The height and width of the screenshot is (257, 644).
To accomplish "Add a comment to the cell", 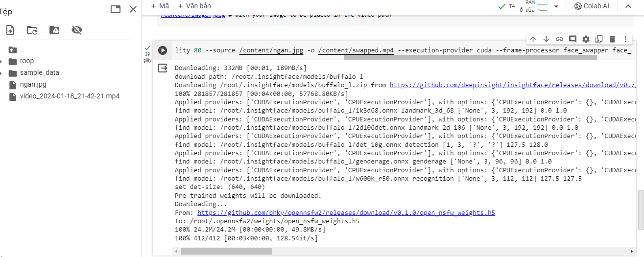I will [572, 39].
